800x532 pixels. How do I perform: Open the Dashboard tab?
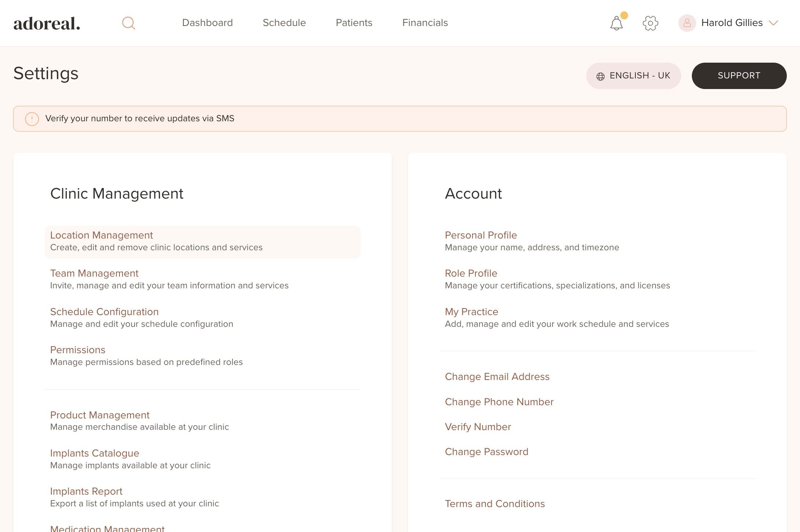pos(208,23)
